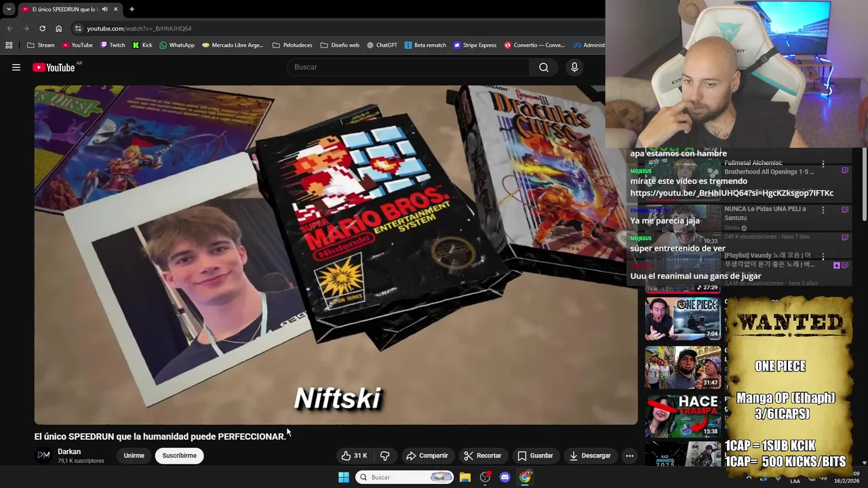Open the Diseño web bookmarks folder
Viewport: 868px width, 488px height.
340,45
